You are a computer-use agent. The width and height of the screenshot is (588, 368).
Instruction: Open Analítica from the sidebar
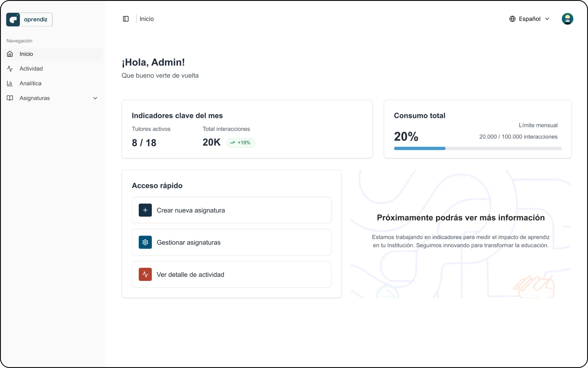(x=30, y=83)
